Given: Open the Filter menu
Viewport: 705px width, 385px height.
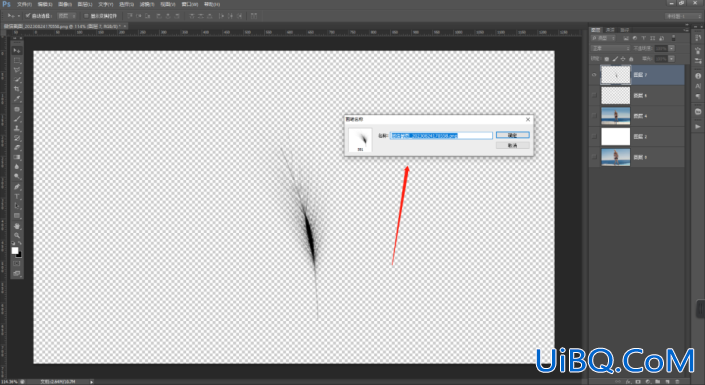Looking at the screenshot, I should (x=147, y=4).
